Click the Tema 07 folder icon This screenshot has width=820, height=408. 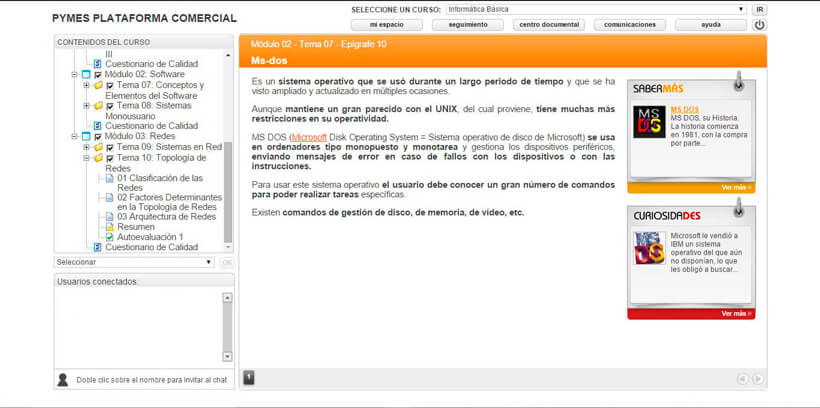point(98,85)
